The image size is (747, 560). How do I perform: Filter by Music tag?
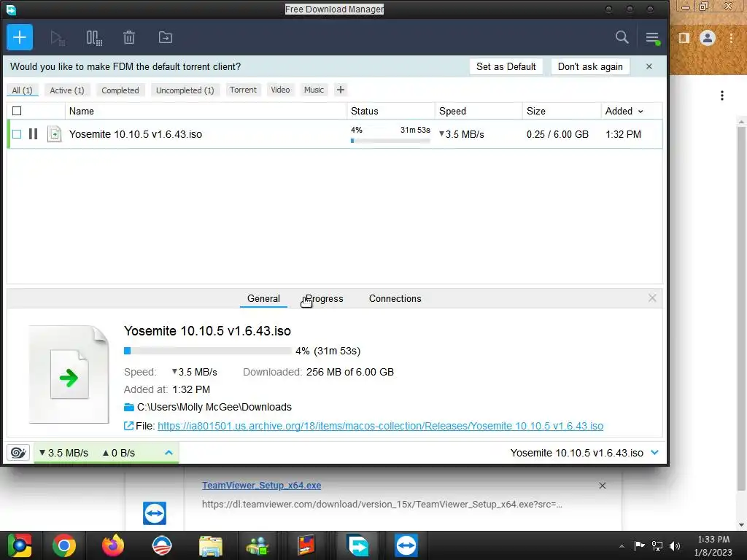[x=314, y=90]
